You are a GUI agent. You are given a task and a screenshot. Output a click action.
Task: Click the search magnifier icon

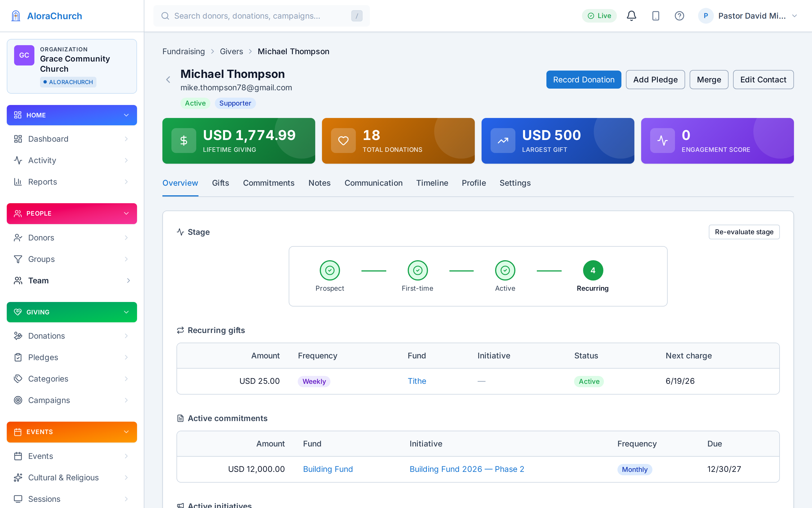pos(165,16)
